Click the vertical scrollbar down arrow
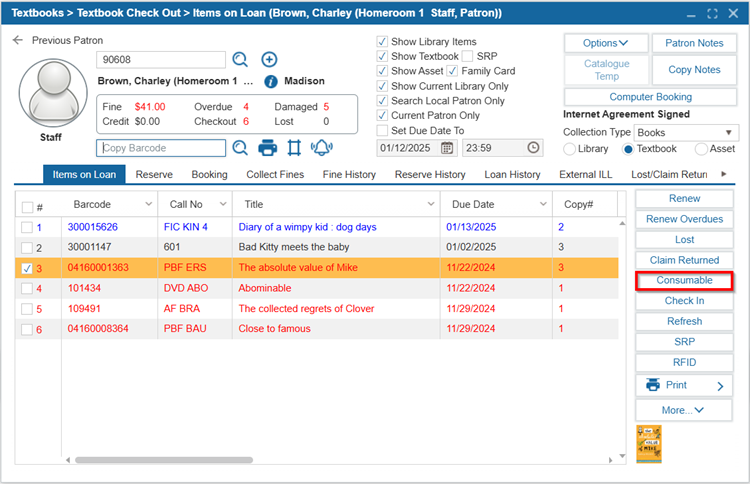This screenshot has width=750, height=484. pos(622,456)
